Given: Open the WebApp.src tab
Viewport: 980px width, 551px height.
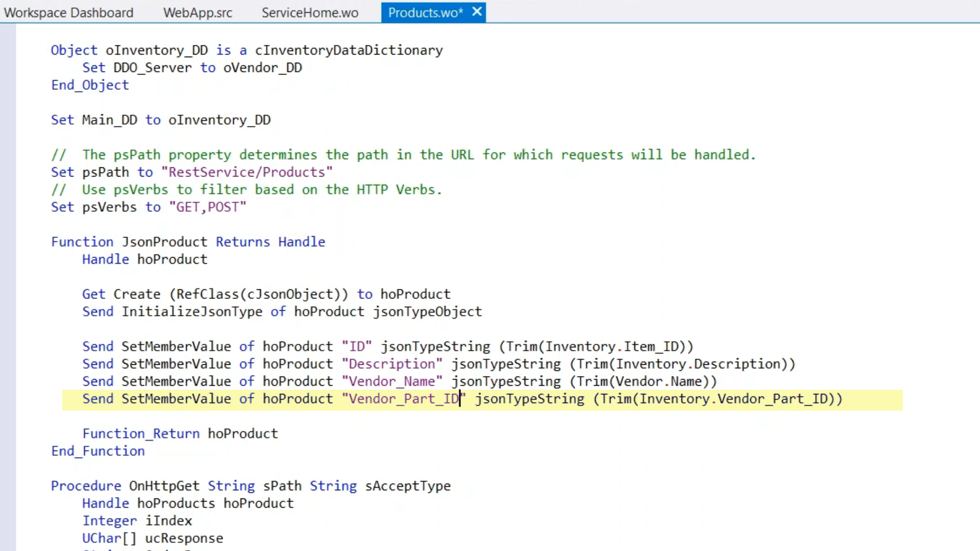Looking at the screenshot, I should (198, 13).
